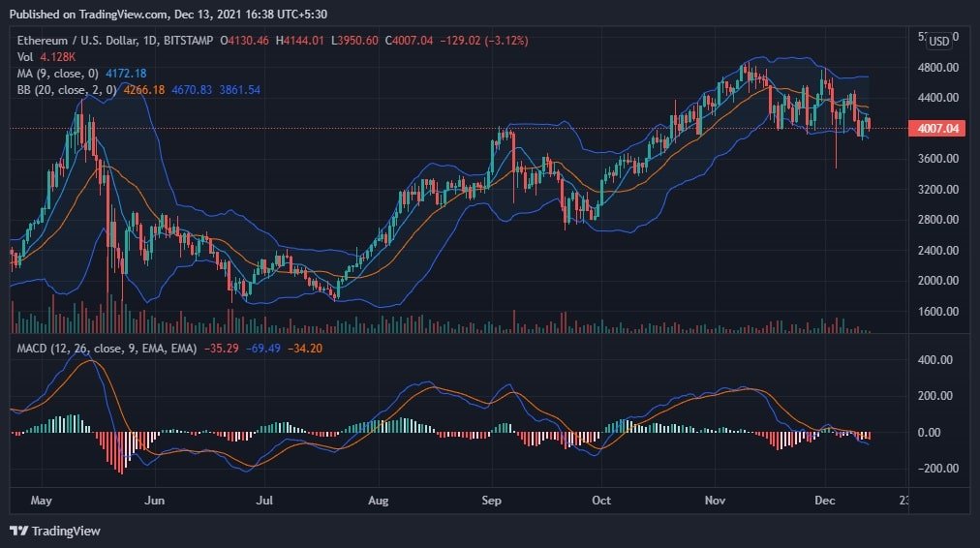Click the TradingView logo icon
980x548 pixels.
18,531
